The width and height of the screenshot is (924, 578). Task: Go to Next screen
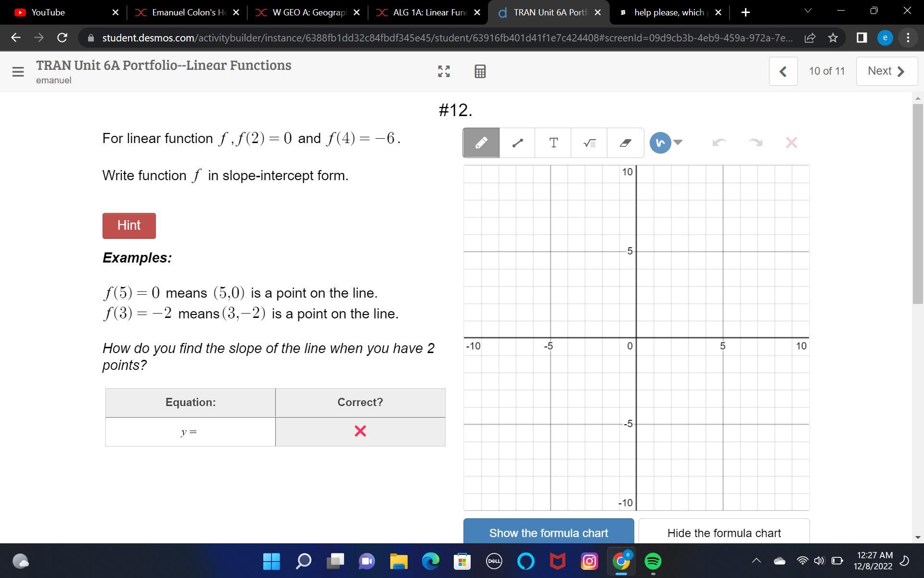click(886, 71)
